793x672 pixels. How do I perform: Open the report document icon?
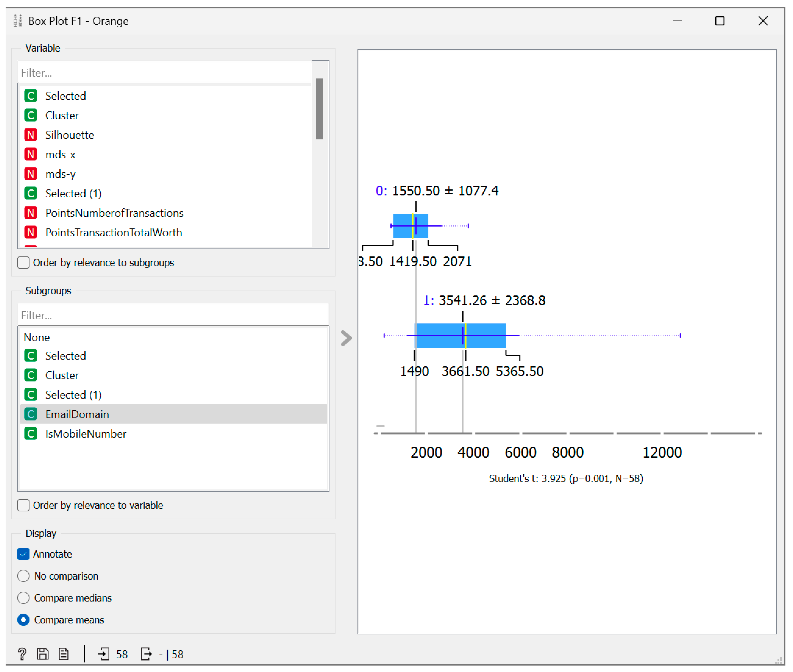(64, 654)
